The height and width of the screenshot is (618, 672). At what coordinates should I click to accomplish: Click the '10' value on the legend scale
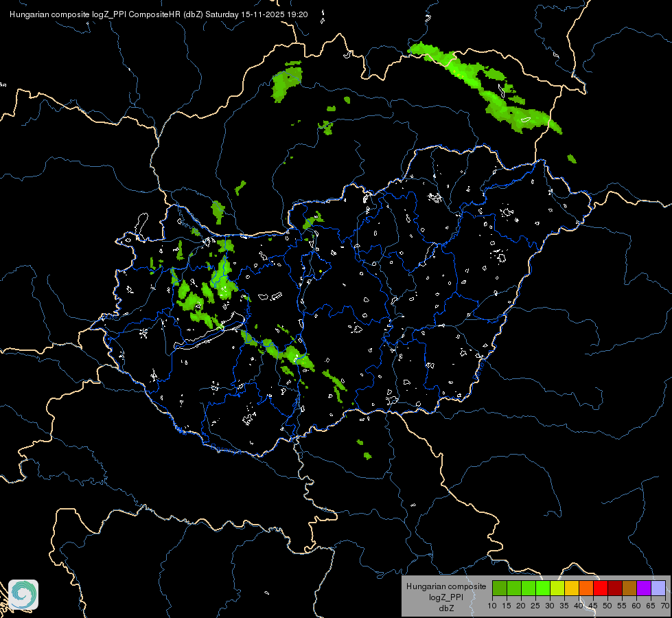492,606
